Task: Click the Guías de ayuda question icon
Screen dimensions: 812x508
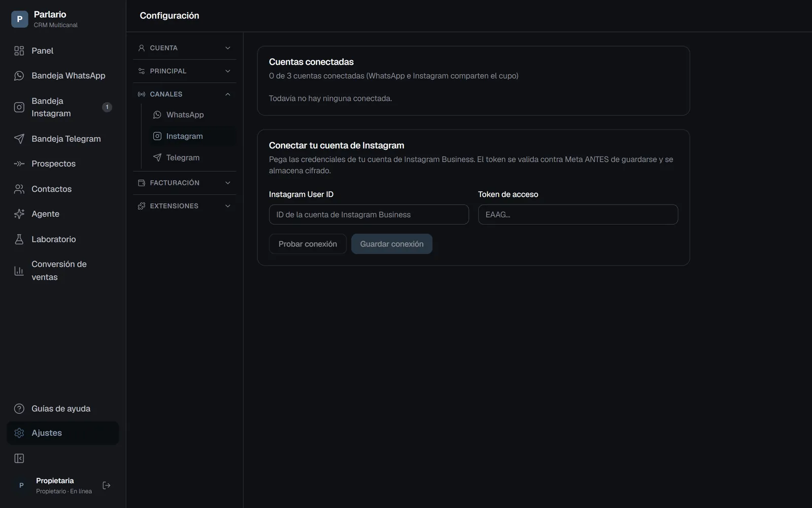Action: click(19, 408)
